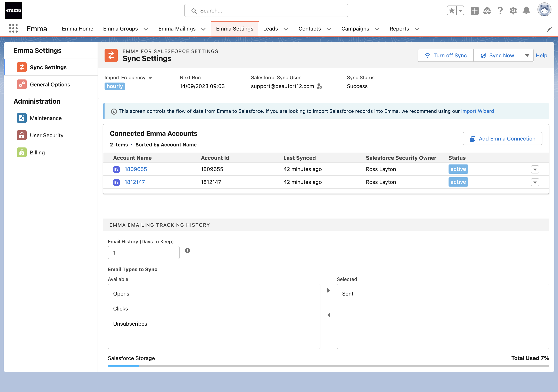Move selection back to Available arrow

[328, 315]
